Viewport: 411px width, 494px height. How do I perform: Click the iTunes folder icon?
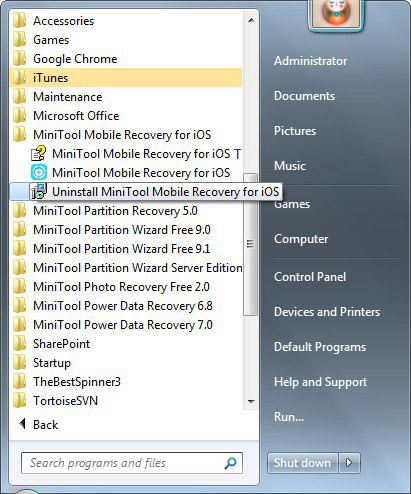[19, 78]
